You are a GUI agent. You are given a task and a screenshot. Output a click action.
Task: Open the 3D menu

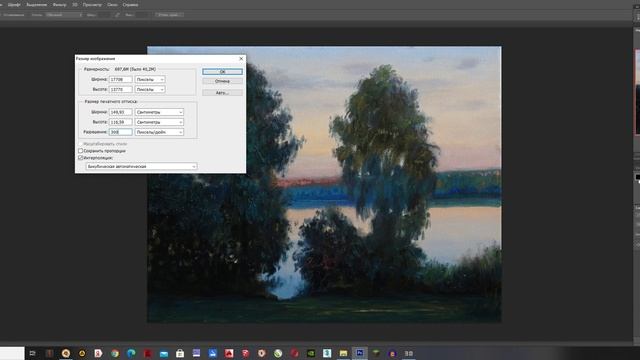[75, 5]
